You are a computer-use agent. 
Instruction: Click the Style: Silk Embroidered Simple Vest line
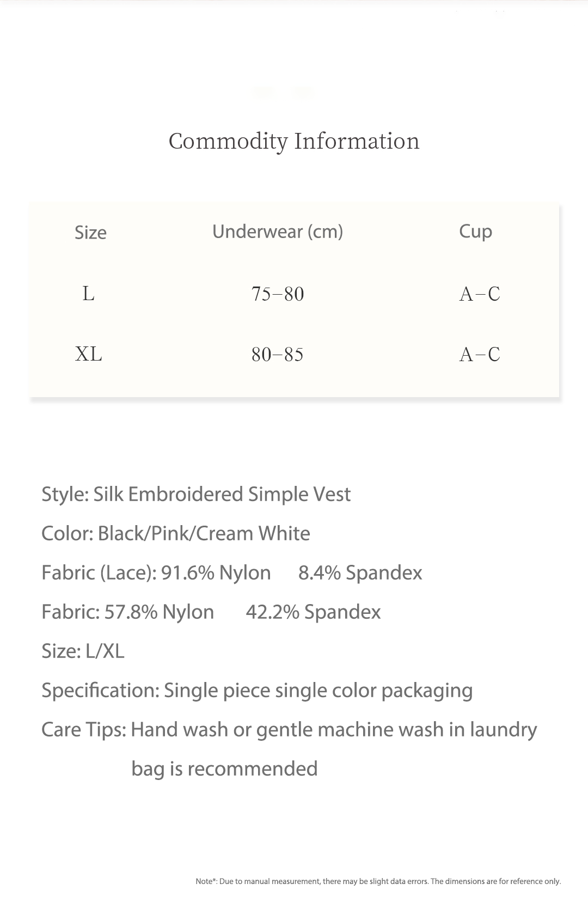click(x=196, y=494)
